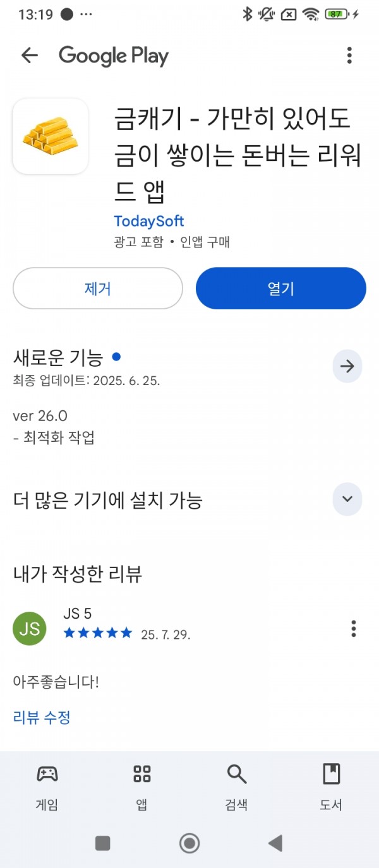
Task: Open the TodaySoft developer page
Action: (x=149, y=221)
